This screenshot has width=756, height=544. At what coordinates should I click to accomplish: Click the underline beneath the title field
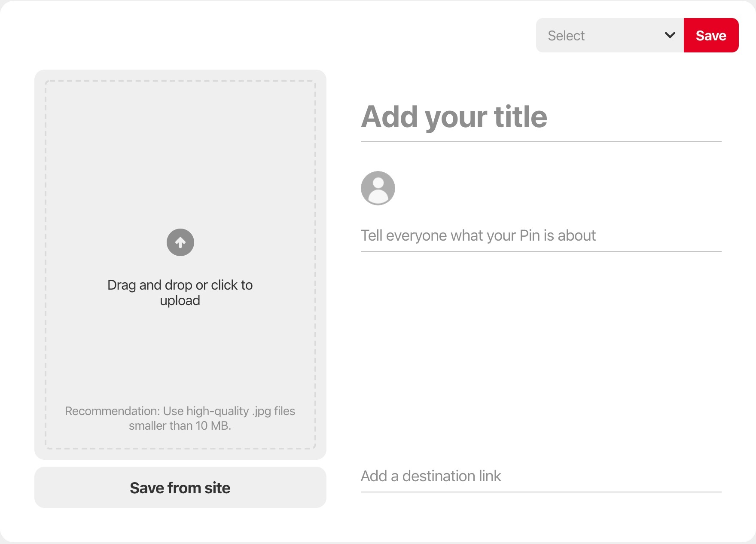pos(540,141)
